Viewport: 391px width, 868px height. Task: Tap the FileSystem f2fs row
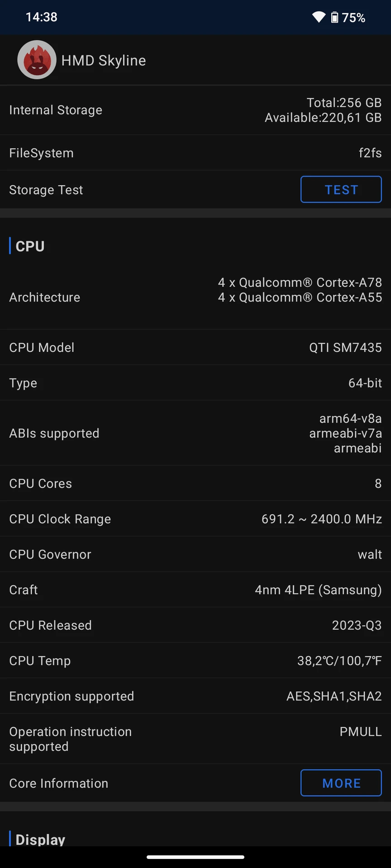pos(195,153)
